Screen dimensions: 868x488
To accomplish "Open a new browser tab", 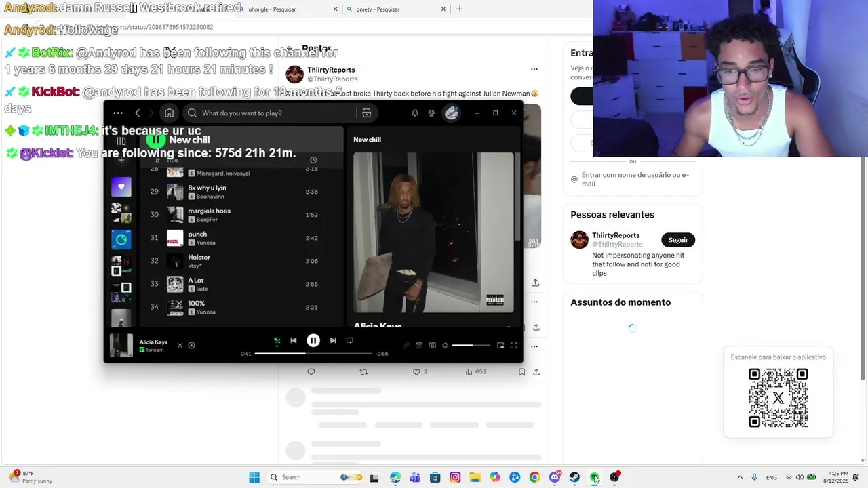I will [x=460, y=9].
